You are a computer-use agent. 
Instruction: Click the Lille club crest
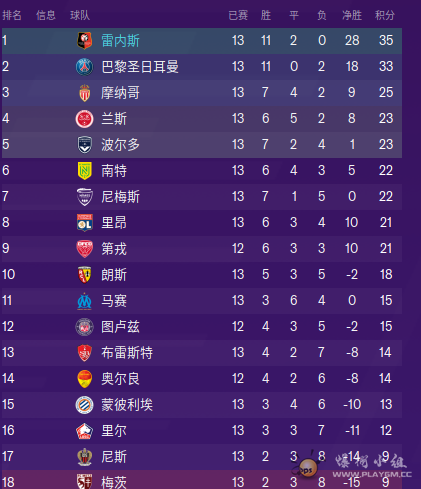[x=85, y=431]
